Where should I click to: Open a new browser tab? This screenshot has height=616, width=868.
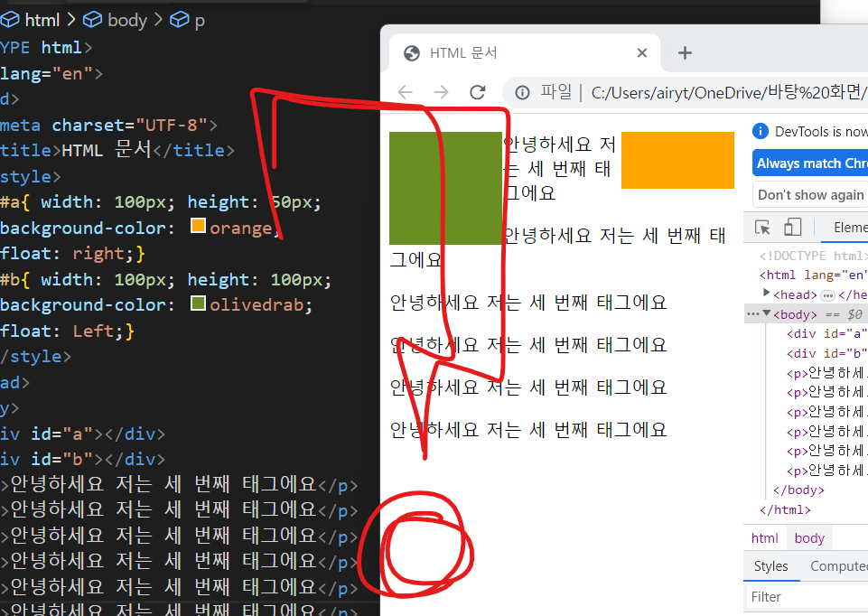click(x=685, y=53)
